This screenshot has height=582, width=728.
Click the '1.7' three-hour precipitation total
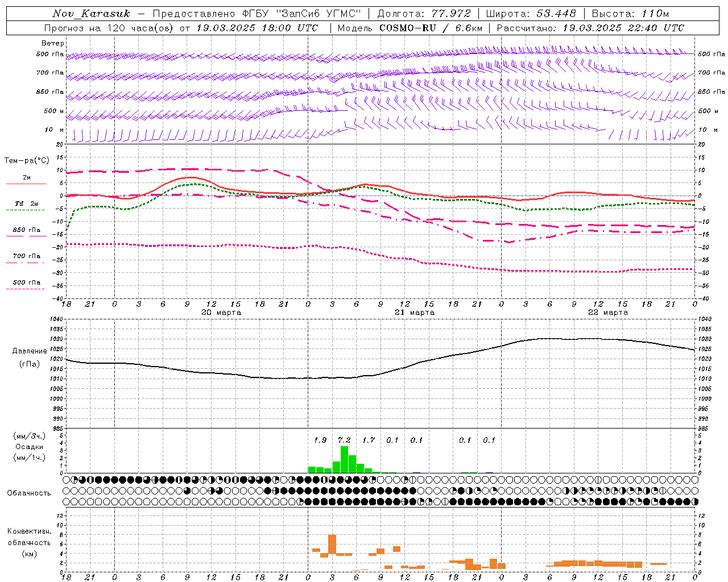click(x=369, y=440)
